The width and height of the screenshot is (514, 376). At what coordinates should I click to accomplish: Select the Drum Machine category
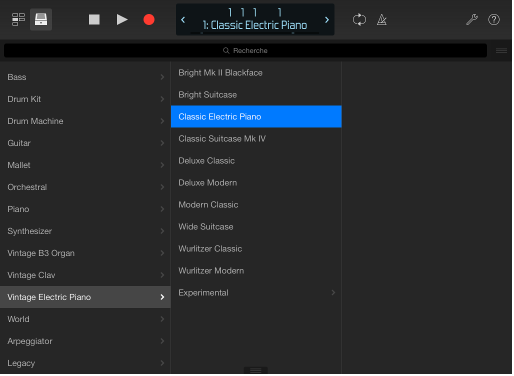85,121
